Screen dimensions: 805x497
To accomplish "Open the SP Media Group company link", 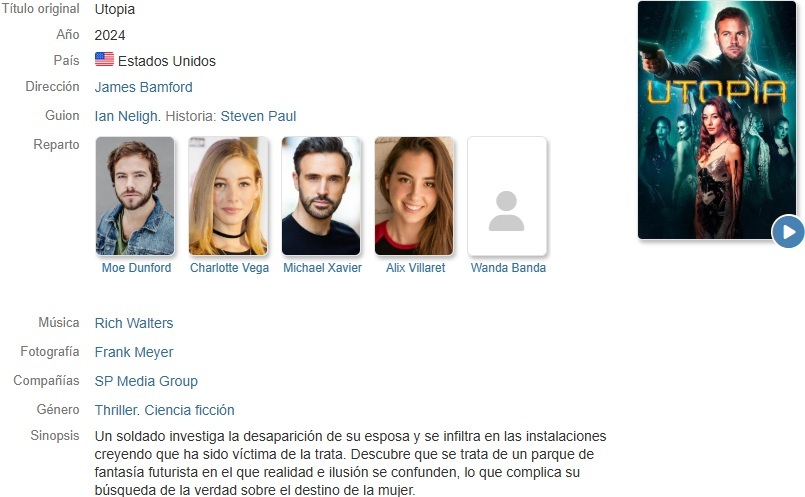I will pyautogui.click(x=146, y=381).
